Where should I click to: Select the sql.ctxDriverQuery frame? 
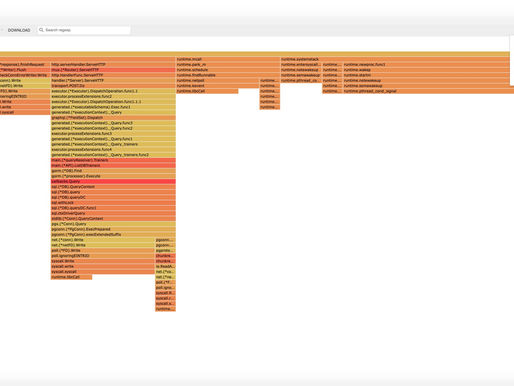tap(113, 214)
